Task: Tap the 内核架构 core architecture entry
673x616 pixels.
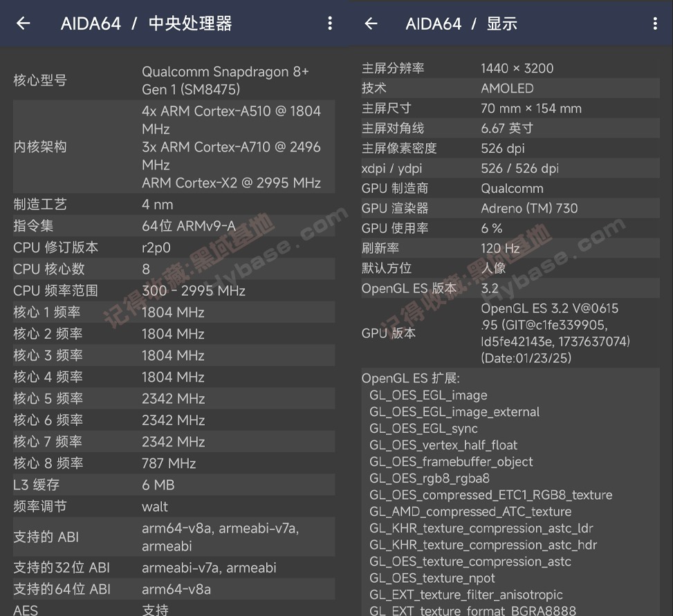Action: [166, 147]
